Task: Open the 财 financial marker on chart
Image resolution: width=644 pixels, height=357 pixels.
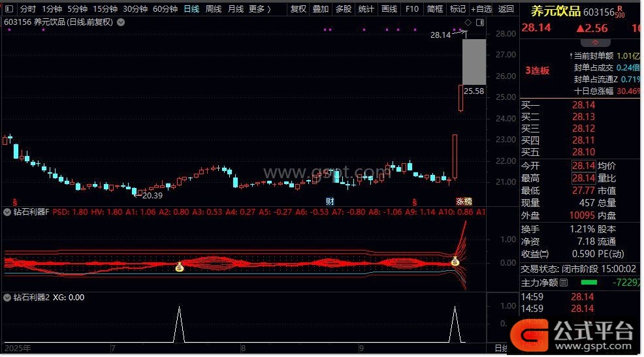Action: [x=330, y=202]
